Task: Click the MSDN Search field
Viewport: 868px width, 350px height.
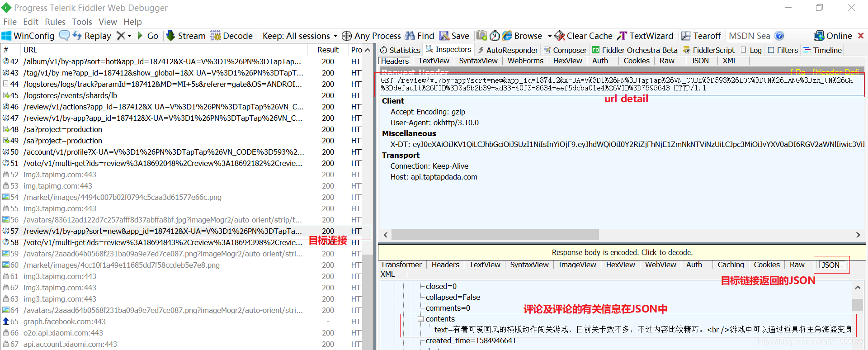Action: [x=750, y=36]
